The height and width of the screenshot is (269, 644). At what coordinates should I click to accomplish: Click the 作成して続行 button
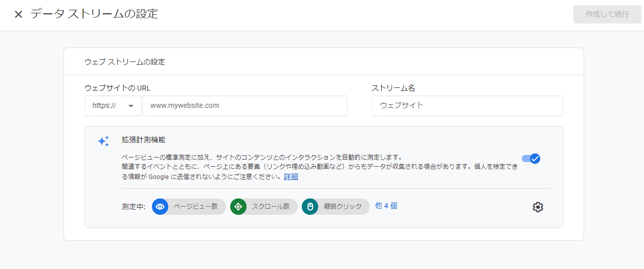pos(607,14)
